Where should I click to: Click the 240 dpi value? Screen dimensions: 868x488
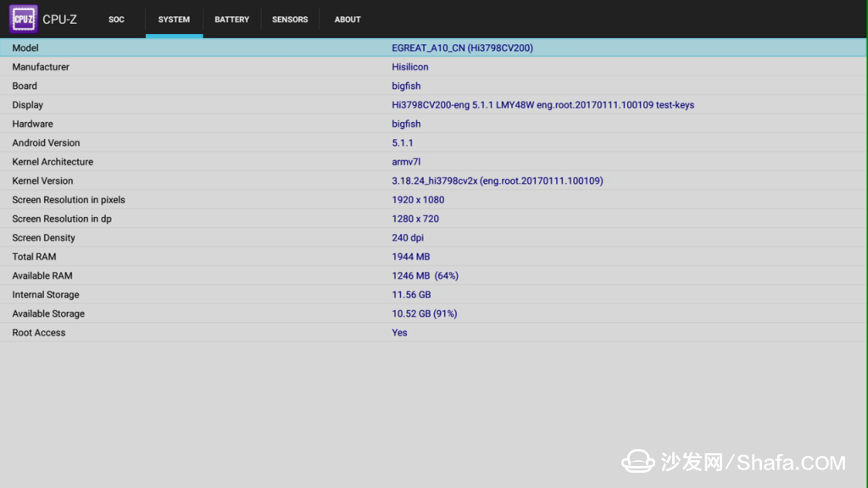click(408, 238)
